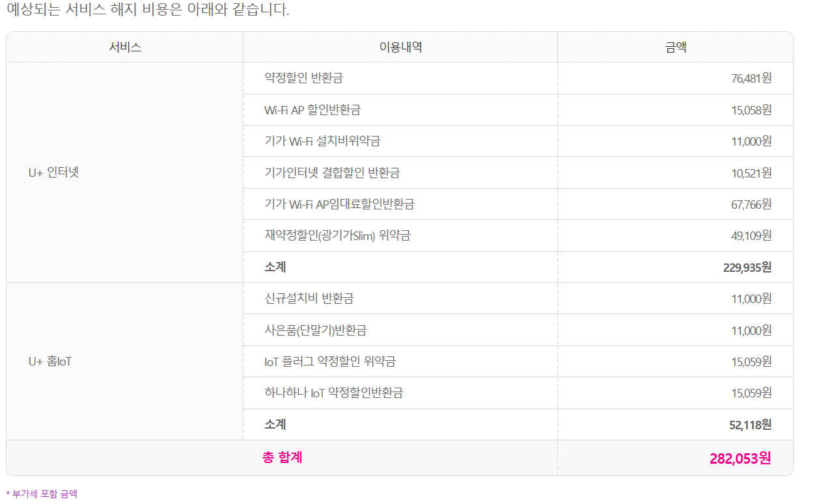Click IoT 플러그 약정할인 위약금 entry
The height and width of the screenshot is (504, 815).
click(x=330, y=362)
